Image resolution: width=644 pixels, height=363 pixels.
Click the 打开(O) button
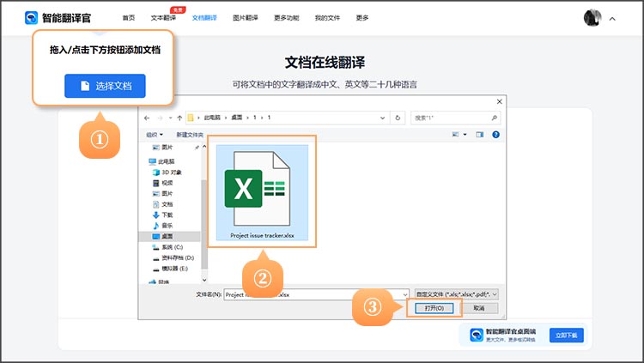[x=434, y=307]
